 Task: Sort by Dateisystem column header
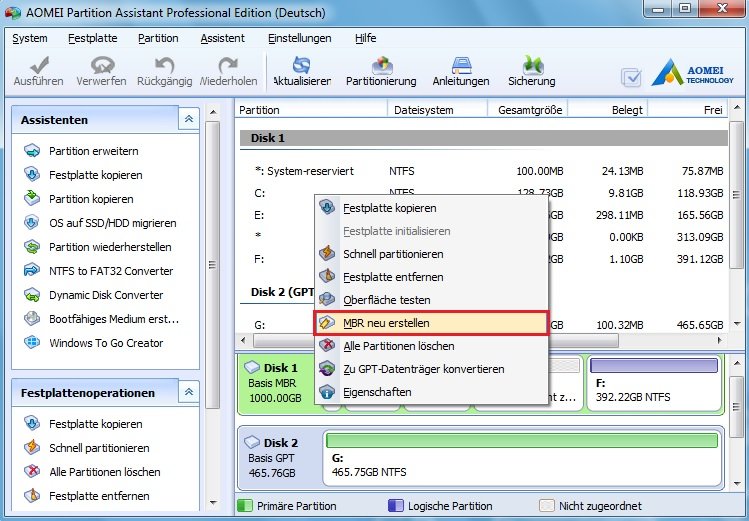coord(437,110)
